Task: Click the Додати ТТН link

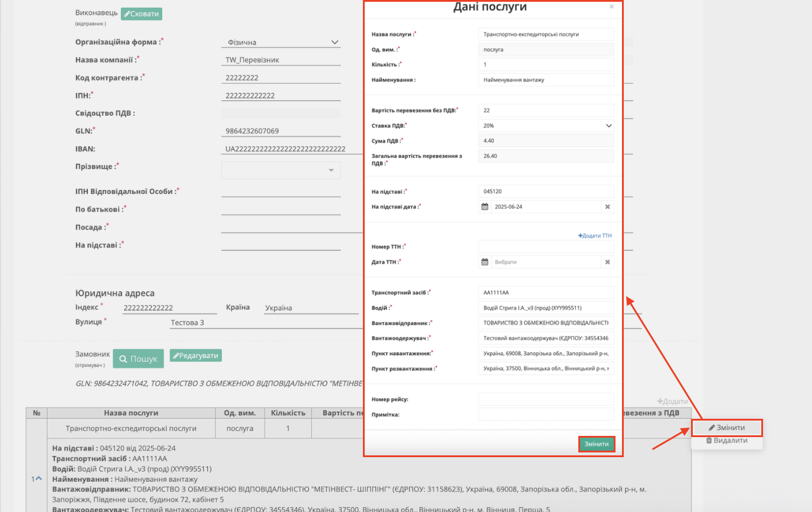Action: [595, 235]
